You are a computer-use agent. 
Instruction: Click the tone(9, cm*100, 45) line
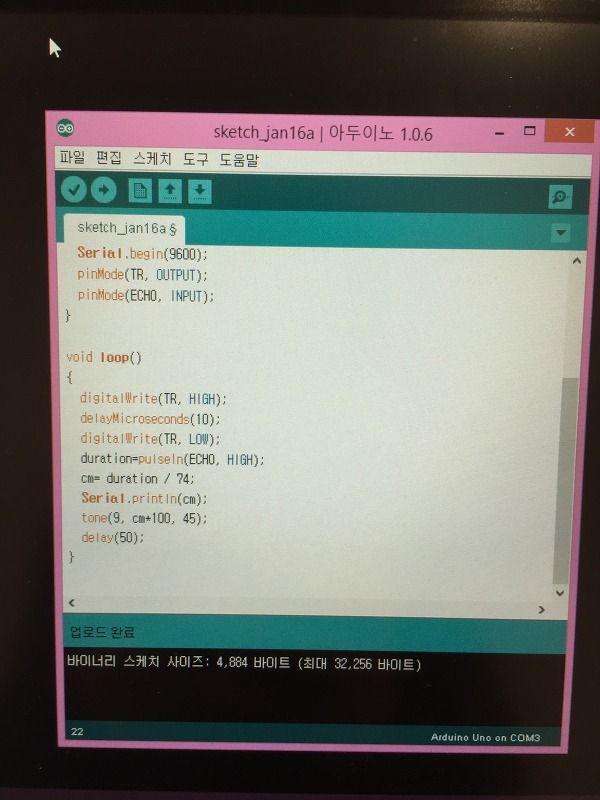point(144,518)
